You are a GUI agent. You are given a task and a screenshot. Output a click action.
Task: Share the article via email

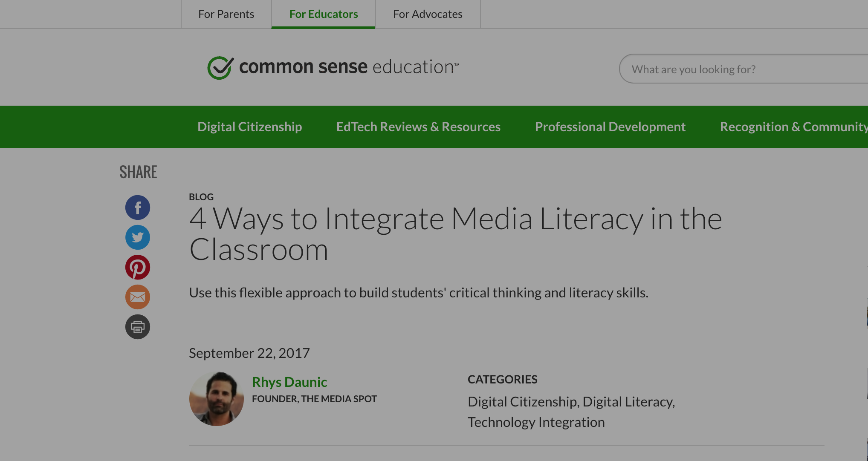137,297
